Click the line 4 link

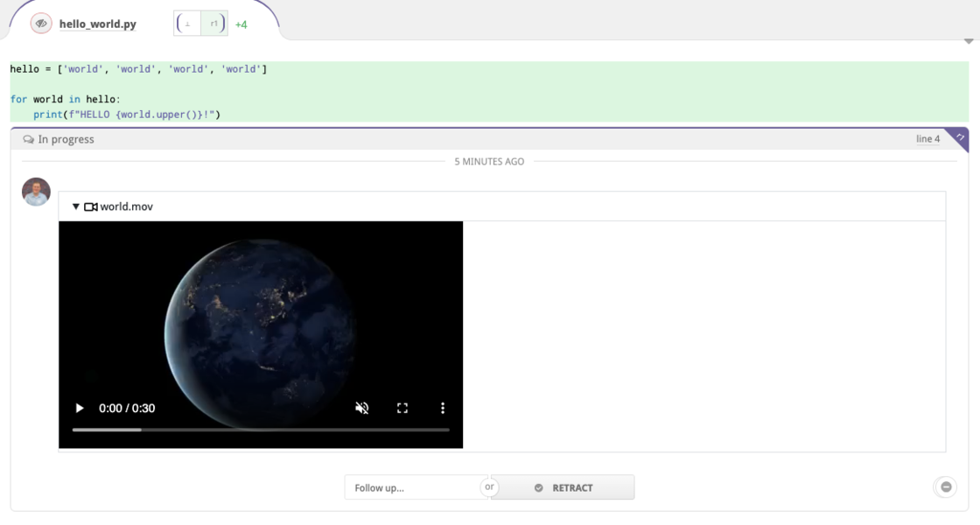coord(927,139)
